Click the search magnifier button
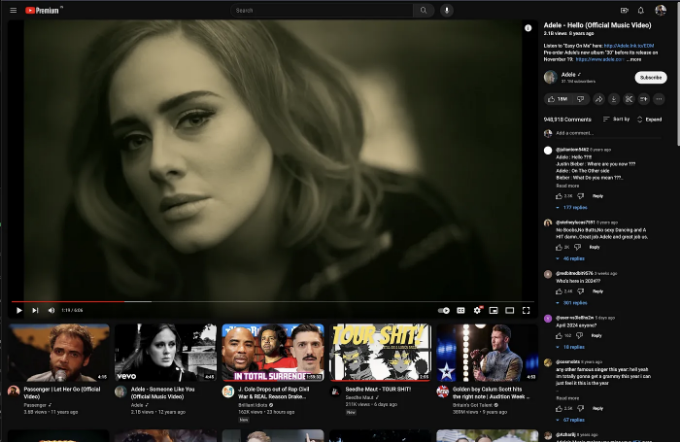 [423, 10]
